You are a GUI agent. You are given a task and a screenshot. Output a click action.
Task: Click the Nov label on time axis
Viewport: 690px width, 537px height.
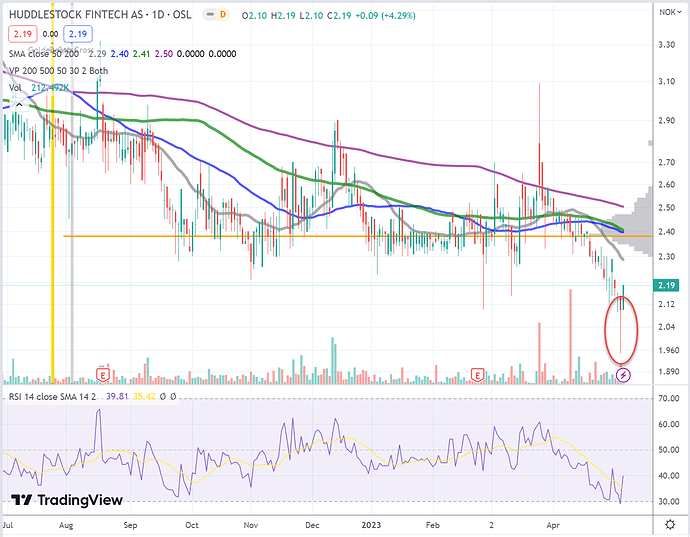250,525
